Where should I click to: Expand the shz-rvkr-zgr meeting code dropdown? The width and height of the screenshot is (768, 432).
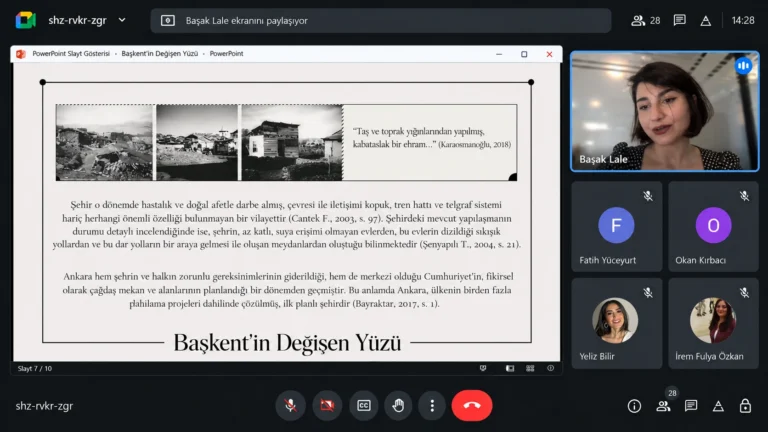pos(122,20)
